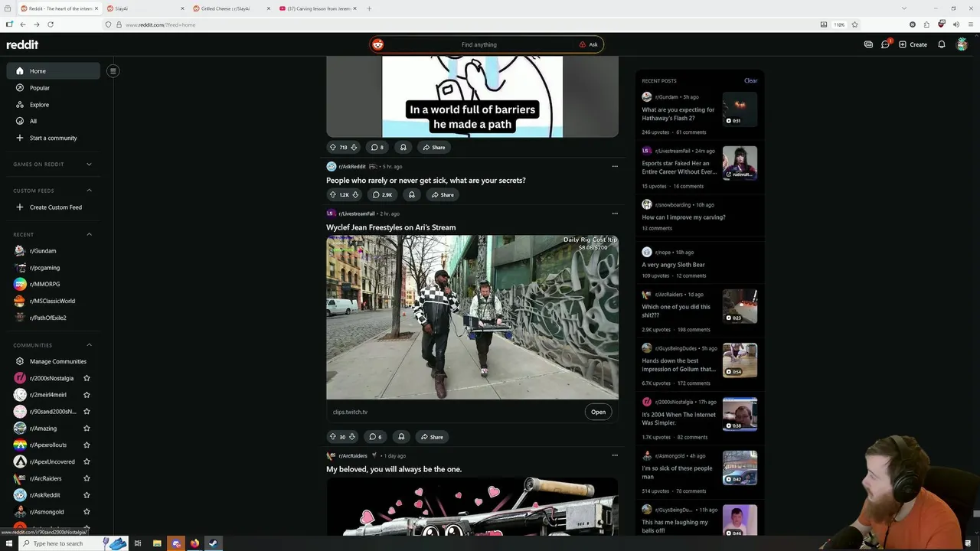Click the Create post button
980x551 pixels.
tap(913, 44)
